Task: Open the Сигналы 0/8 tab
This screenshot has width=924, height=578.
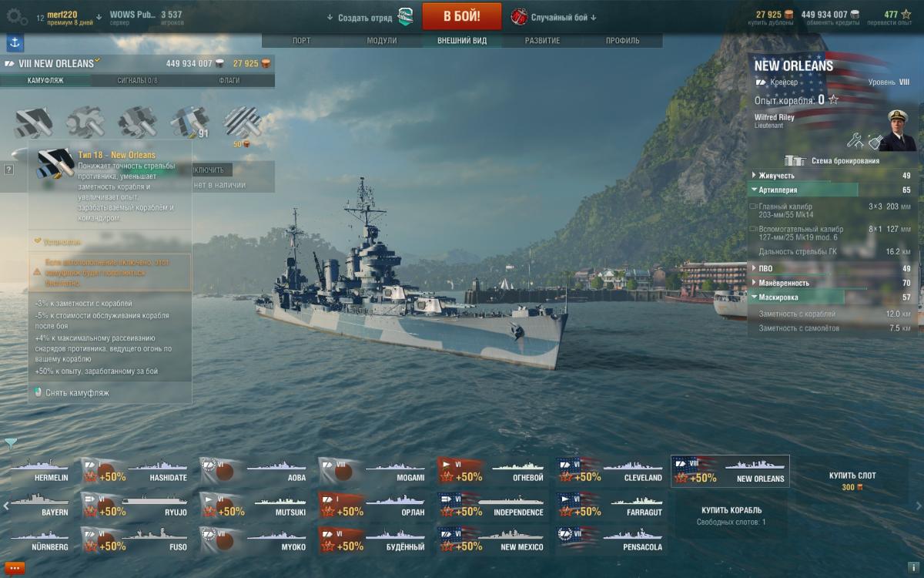Action: pyautogui.click(x=138, y=80)
